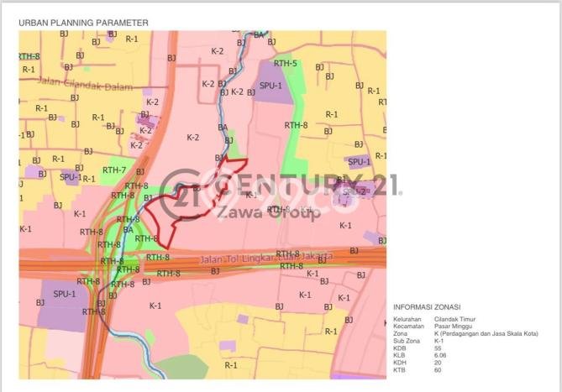Click K (Perdagangan dan Jasa Skala Kota) value
The width and height of the screenshot is (562, 392).
pos(486,333)
